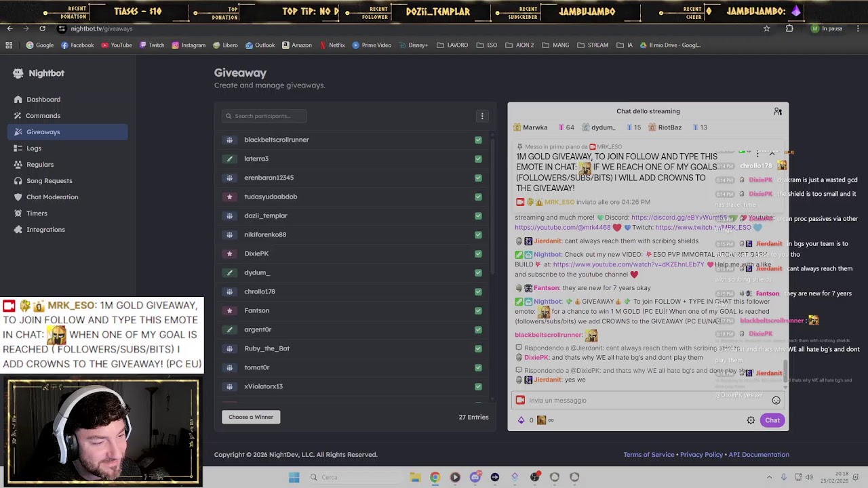Open Google Chrome from the taskbar
This screenshot has width=868, height=488.
pyautogui.click(x=435, y=477)
